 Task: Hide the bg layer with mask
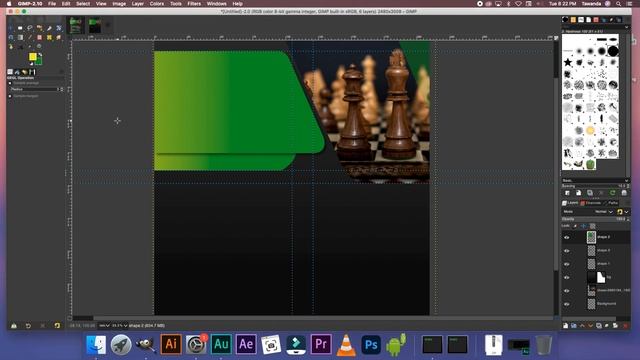(x=567, y=278)
